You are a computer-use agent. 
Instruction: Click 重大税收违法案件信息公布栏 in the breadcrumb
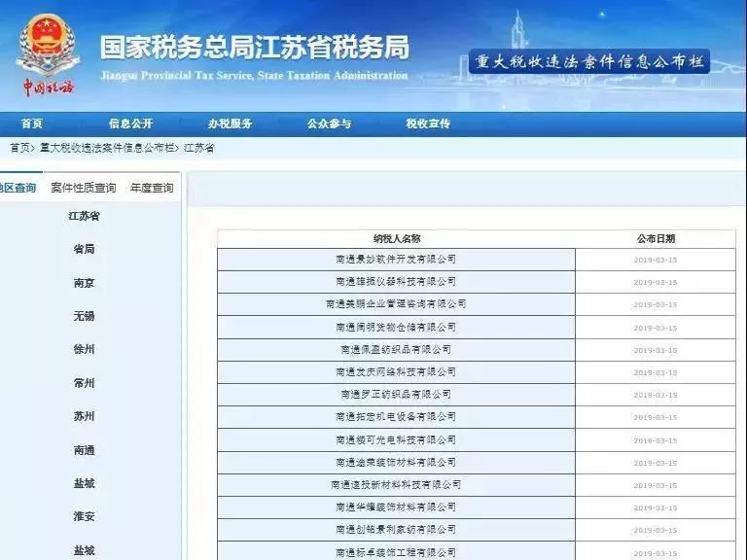[x=108, y=148]
